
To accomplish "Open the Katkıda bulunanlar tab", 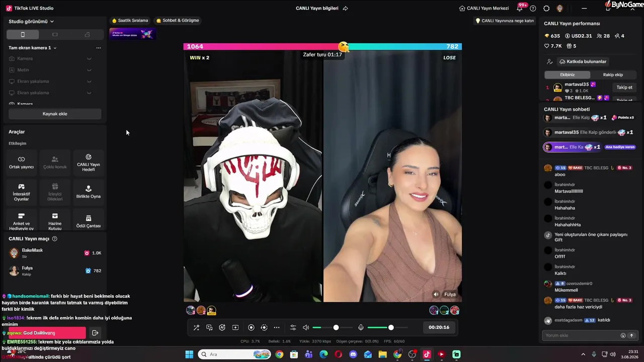I will tap(583, 61).
